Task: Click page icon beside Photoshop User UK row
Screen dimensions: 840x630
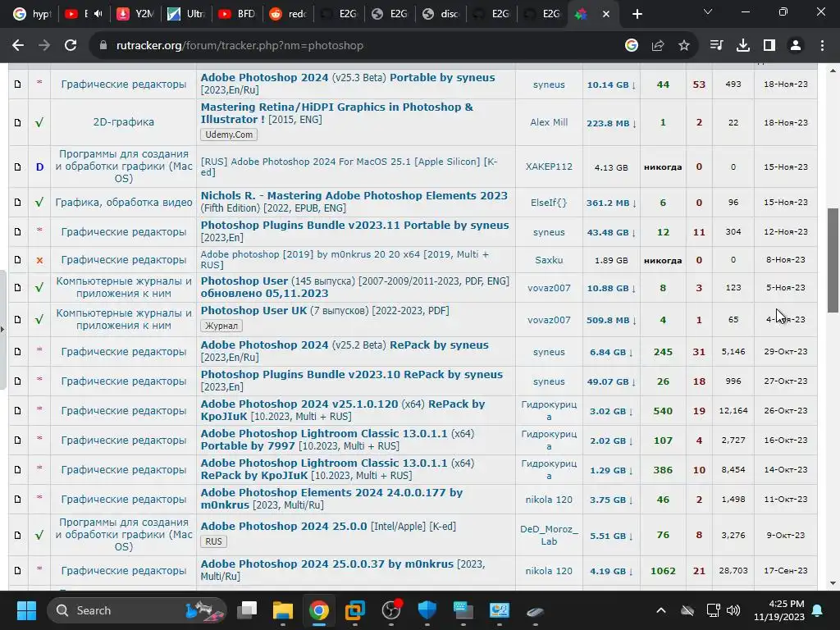Action: pos(18,319)
